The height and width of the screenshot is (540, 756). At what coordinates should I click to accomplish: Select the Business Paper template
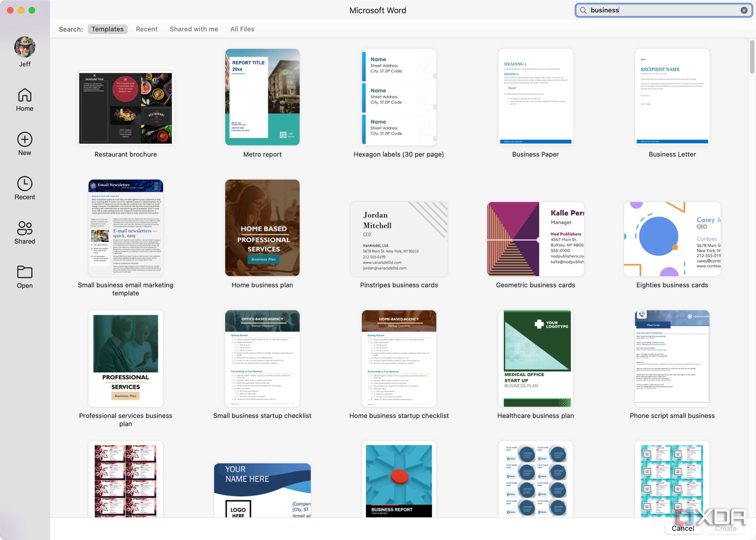tap(536, 97)
